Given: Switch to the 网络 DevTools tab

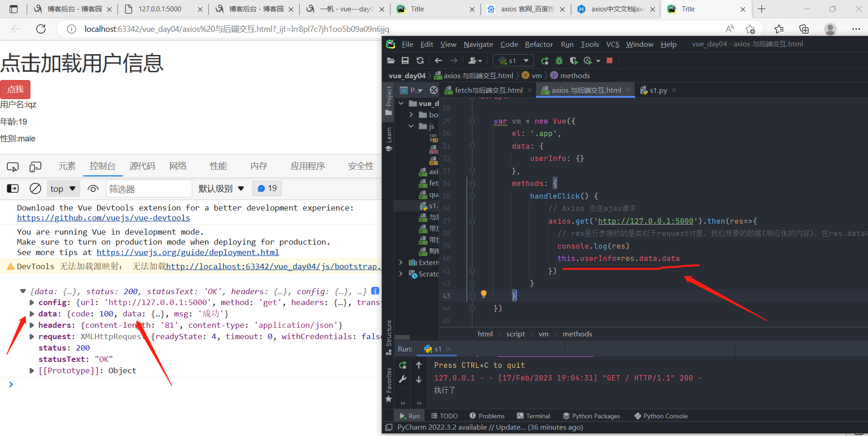Looking at the screenshot, I should point(178,166).
